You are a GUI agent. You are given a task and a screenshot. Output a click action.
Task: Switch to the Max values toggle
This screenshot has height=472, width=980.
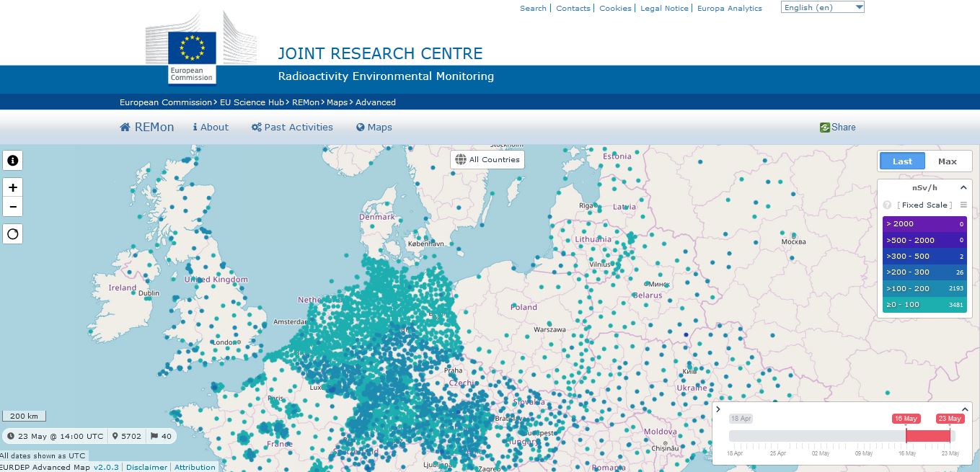click(948, 161)
